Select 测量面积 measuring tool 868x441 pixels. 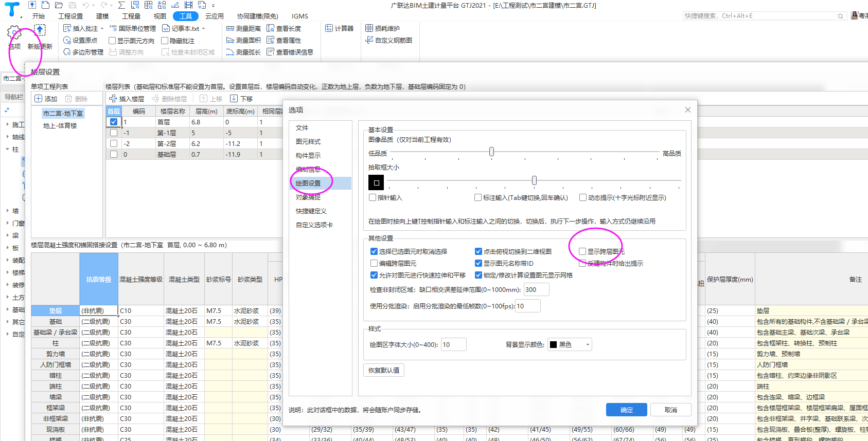[243, 40]
